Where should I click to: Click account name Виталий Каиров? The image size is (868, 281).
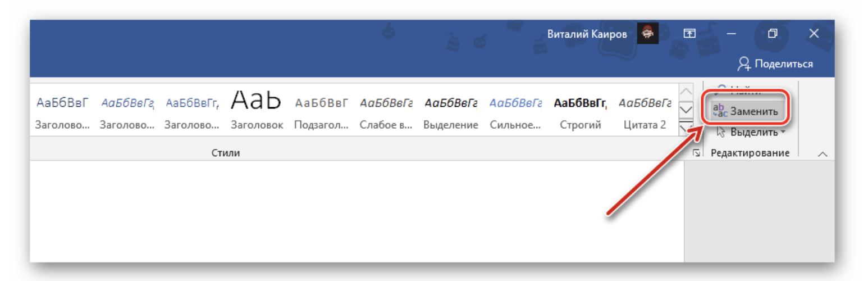click(x=588, y=34)
